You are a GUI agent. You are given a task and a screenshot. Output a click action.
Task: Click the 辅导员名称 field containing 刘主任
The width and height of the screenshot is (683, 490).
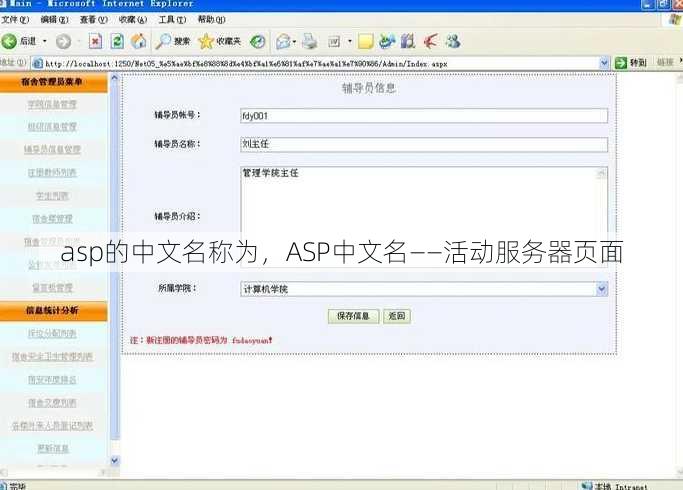pyautogui.click(x=424, y=144)
